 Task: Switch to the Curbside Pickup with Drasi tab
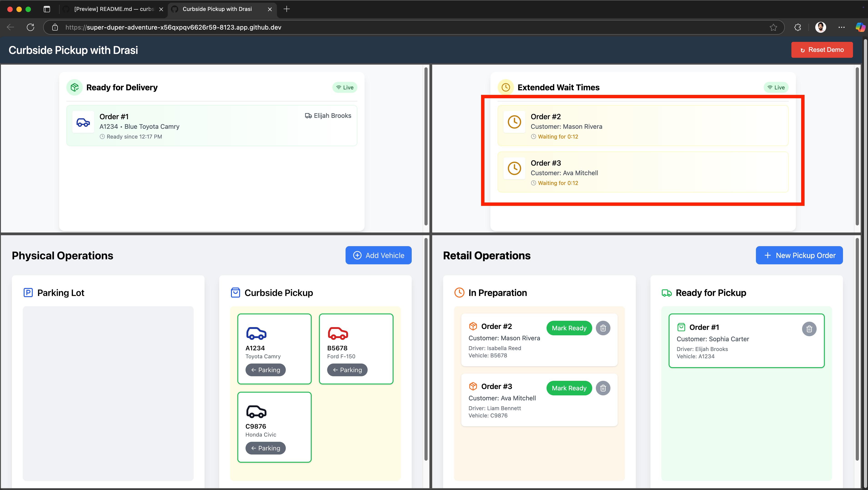pos(217,9)
